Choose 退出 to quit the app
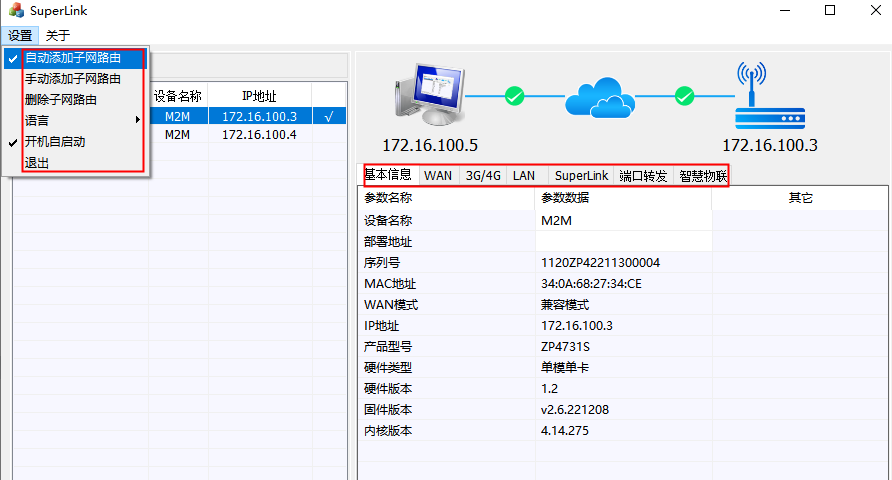The height and width of the screenshot is (480, 892). (75, 163)
